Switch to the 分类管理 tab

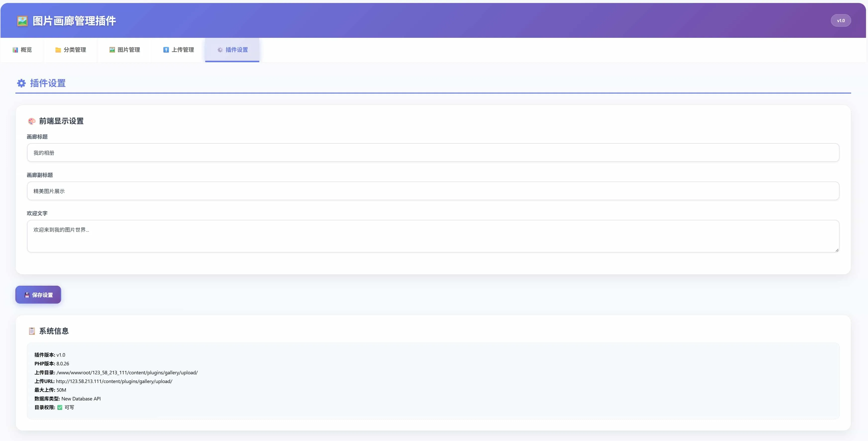[x=70, y=50]
